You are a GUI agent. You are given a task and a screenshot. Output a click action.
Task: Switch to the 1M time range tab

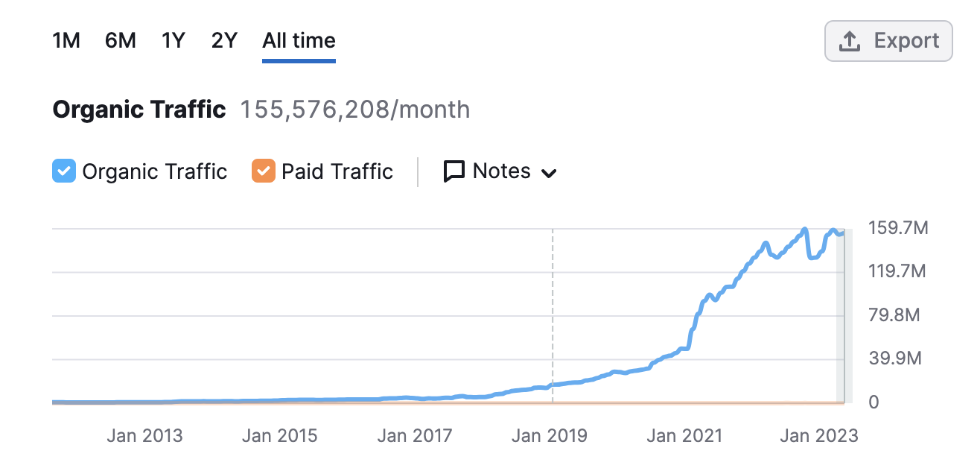[x=66, y=40]
